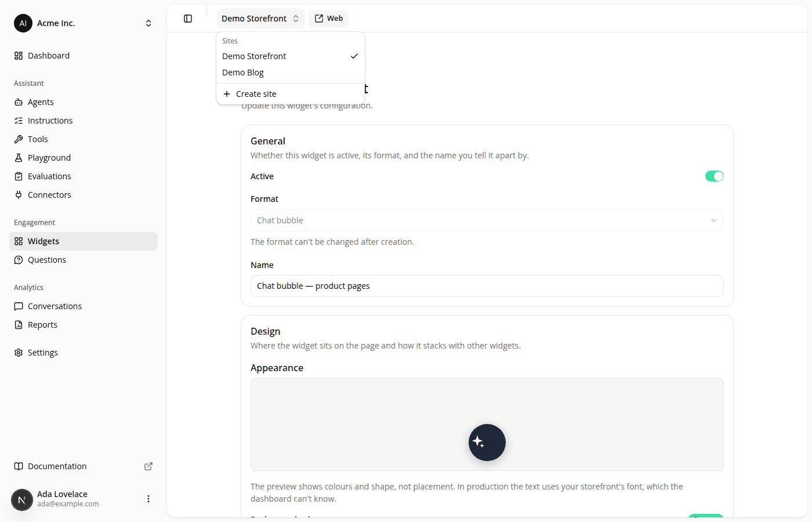
Task: Choose Create site in dropdown
Action: [291, 94]
